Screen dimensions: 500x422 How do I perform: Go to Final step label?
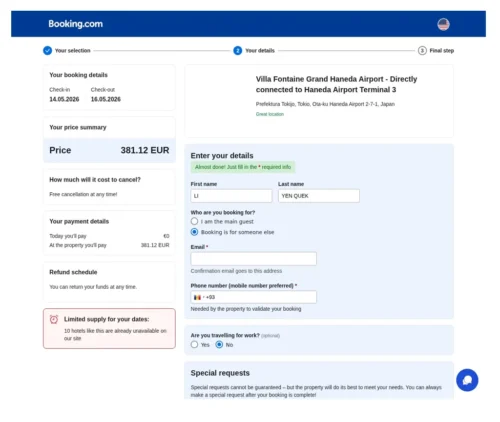click(442, 51)
